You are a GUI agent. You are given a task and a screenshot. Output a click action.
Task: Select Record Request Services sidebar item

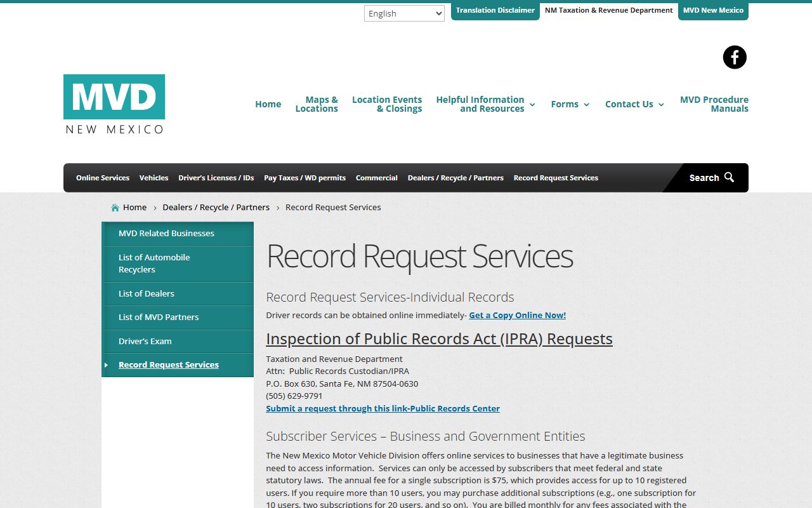click(x=178, y=365)
